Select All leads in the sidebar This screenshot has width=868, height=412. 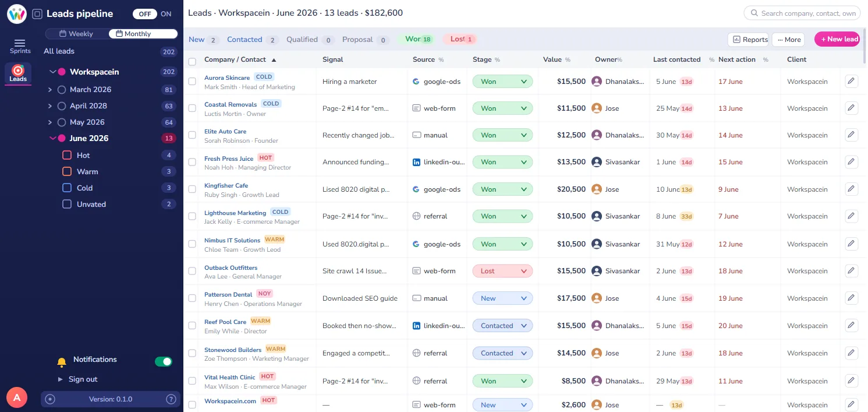tap(59, 51)
